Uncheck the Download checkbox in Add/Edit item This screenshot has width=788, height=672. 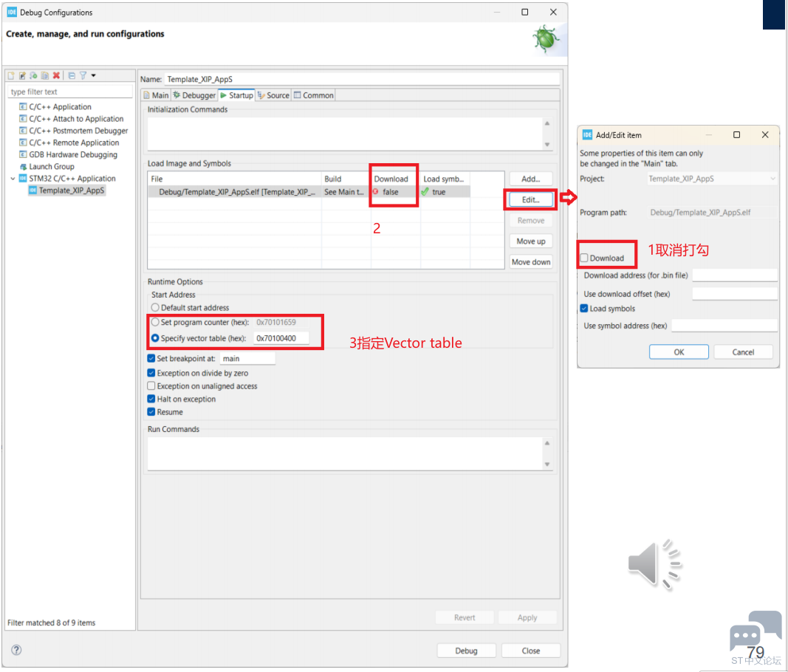(x=585, y=258)
